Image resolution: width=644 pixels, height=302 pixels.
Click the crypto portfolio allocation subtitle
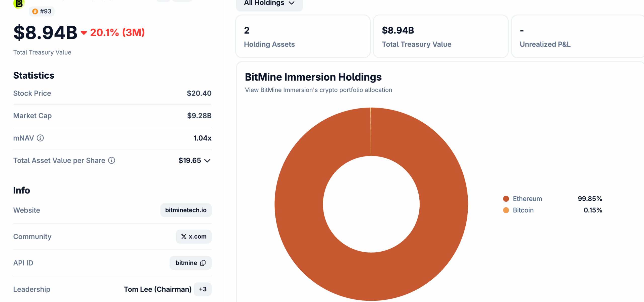click(x=318, y=90)
